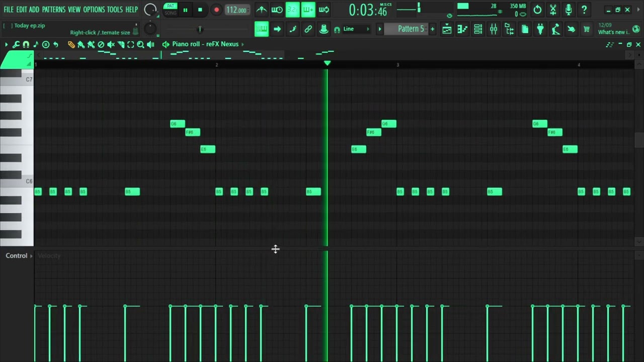Toggle typing keyboard to piano

(262, 29)
